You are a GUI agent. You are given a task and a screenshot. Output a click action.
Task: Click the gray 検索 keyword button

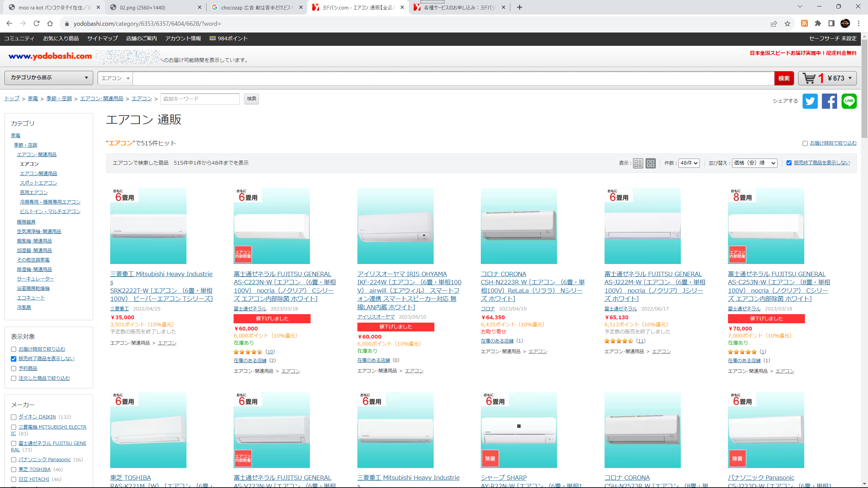(252, 99)
